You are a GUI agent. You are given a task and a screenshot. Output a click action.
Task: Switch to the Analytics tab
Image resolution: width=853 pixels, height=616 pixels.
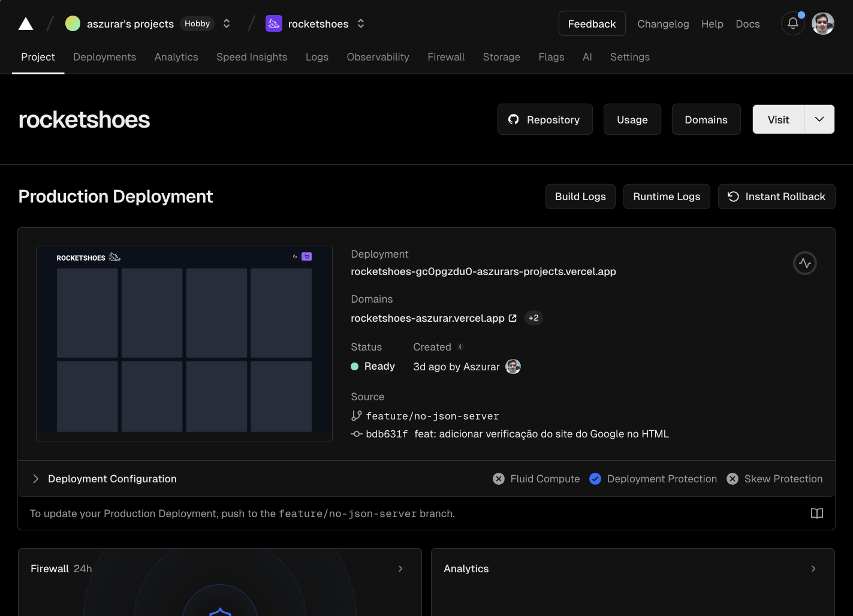point(176,57)
